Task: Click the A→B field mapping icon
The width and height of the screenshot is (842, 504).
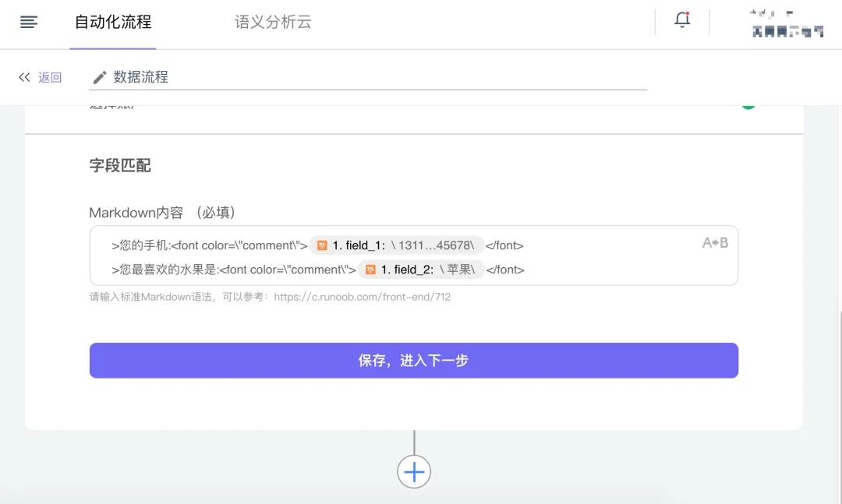Action: pyautogui.click(x=715, y=243)
